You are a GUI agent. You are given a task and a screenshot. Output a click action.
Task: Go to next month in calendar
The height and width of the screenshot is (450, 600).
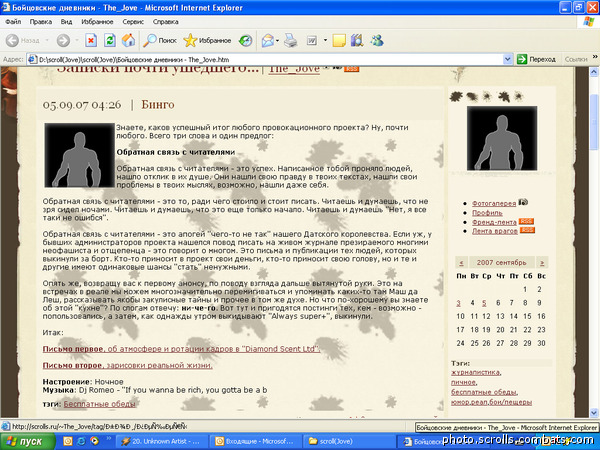pos(542,262)
